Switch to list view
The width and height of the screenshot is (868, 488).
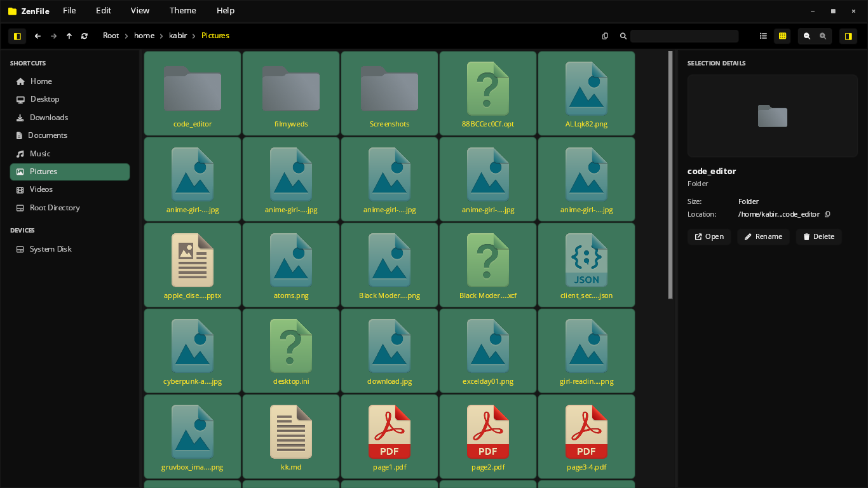pyautogui.click(x=764, y=36)
